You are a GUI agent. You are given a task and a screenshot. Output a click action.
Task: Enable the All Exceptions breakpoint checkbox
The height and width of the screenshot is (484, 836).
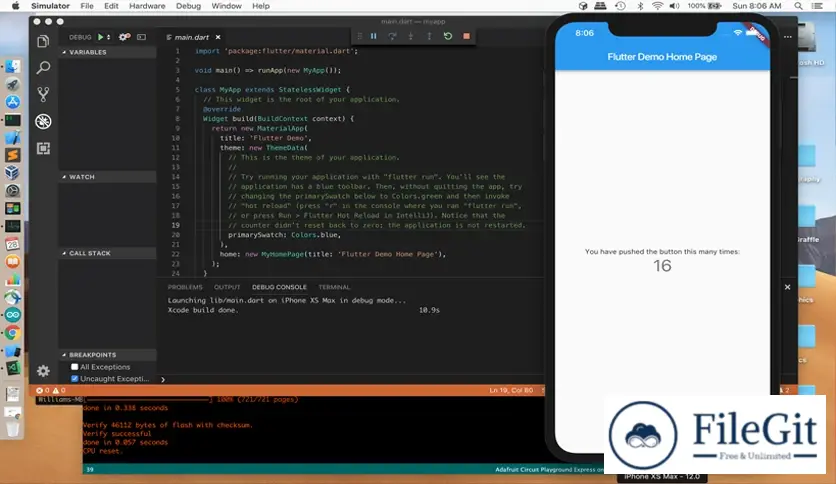pyautogui.click(x=75, y=367)
